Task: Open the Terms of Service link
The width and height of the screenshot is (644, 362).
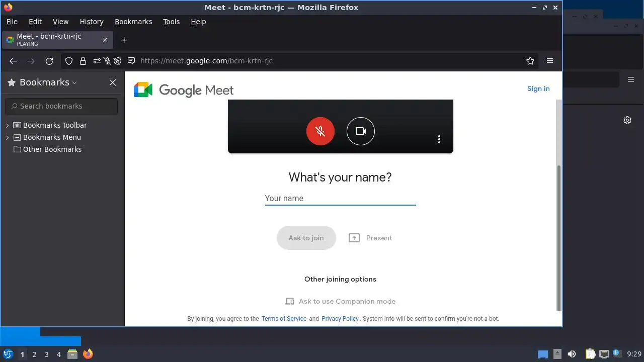Action: 284,319
